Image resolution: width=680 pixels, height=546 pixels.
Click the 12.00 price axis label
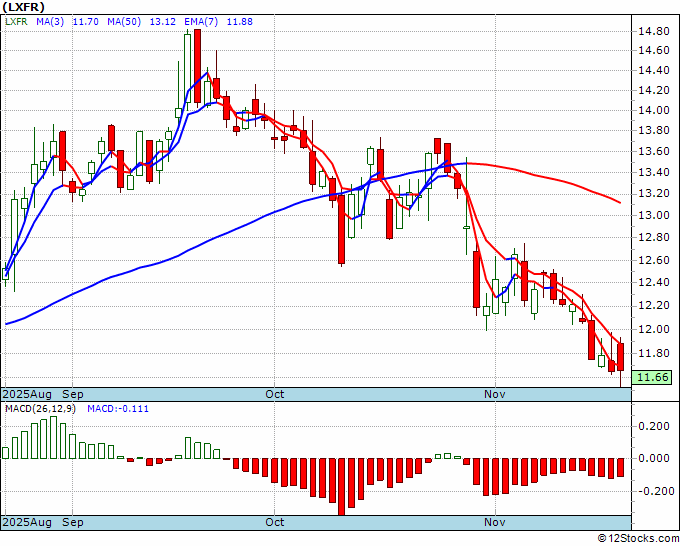click(654, 329)
